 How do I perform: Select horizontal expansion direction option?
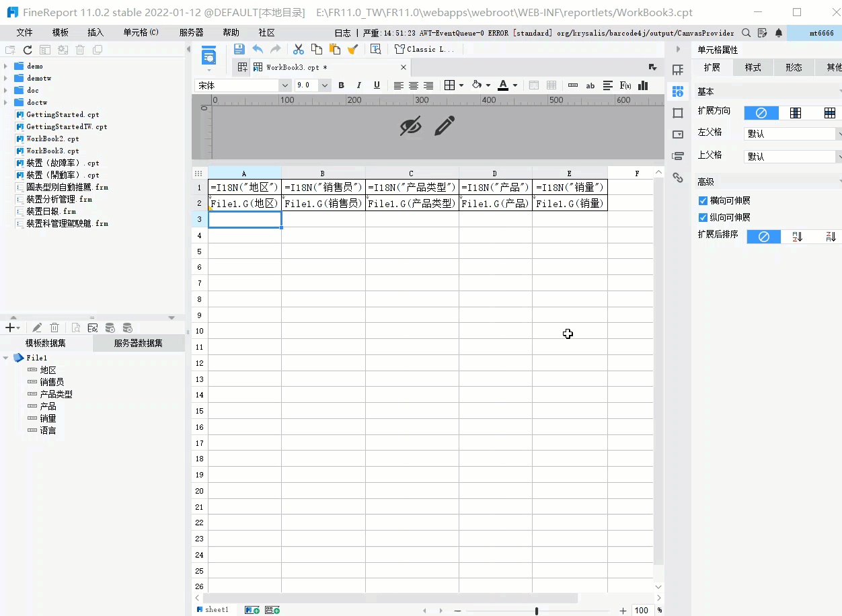[x=829, y=113]
